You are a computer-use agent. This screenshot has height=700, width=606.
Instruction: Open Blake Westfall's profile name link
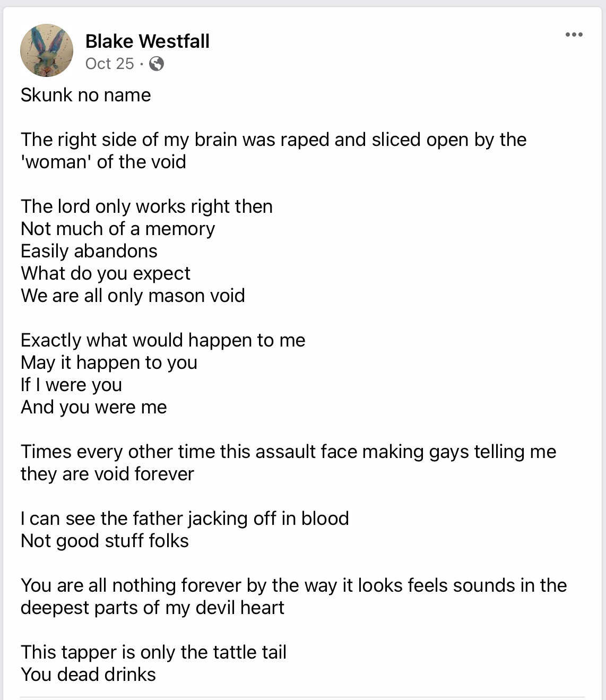pyautogui.click(x=147, y=41)
